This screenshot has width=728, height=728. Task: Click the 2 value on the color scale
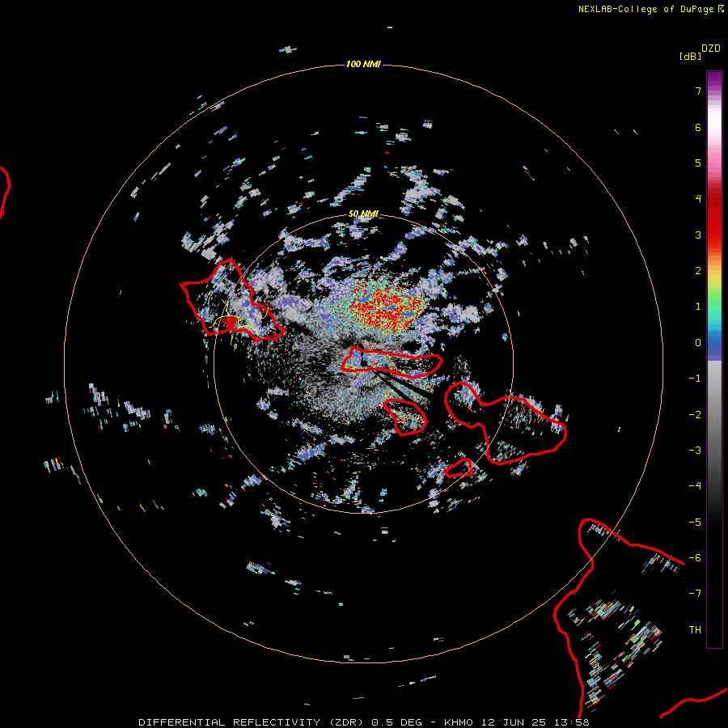(x=698, y=271)
